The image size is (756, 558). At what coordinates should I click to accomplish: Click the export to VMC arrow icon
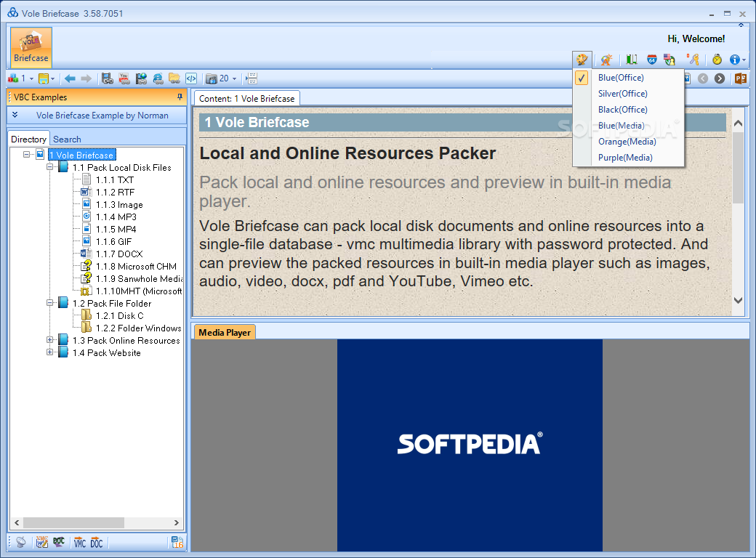tap(79, 543)
